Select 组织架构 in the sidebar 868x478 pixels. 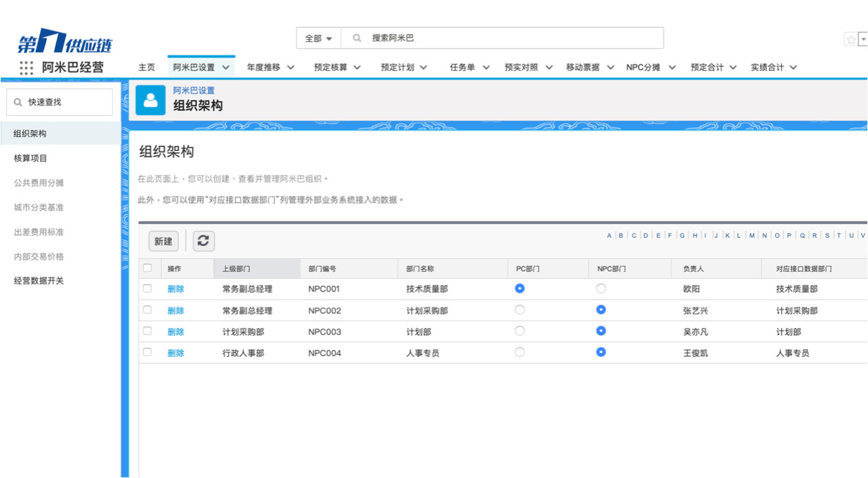click(x=61, y=134)
